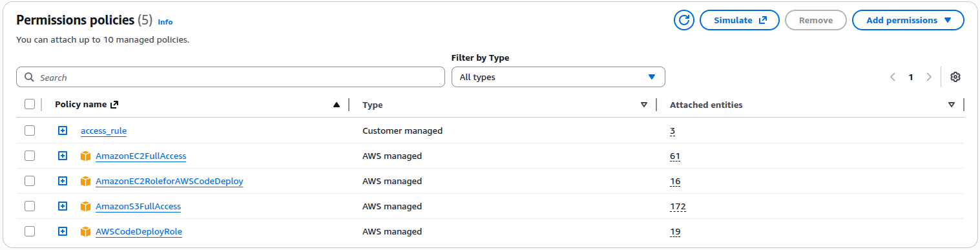The height and width of the screenshot is (250, 980).
Task: Click the Customer managed type cell
Action: [402, 130]
